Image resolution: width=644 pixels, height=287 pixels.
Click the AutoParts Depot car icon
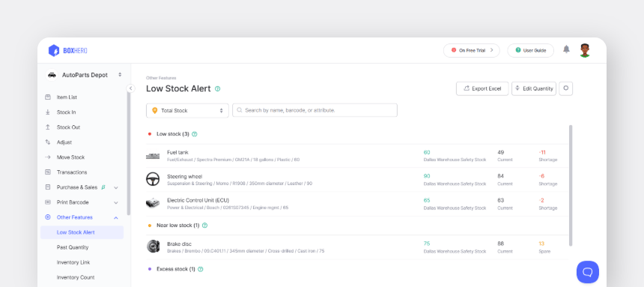point(52,75)
